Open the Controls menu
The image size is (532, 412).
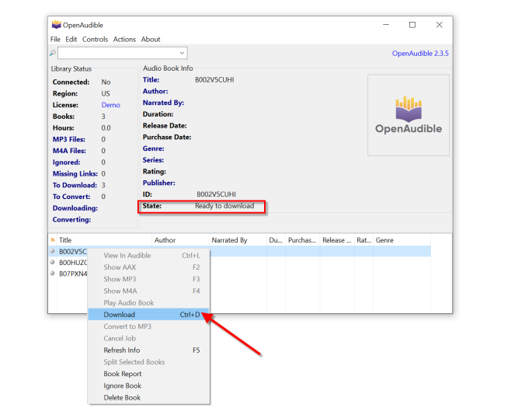95,40
